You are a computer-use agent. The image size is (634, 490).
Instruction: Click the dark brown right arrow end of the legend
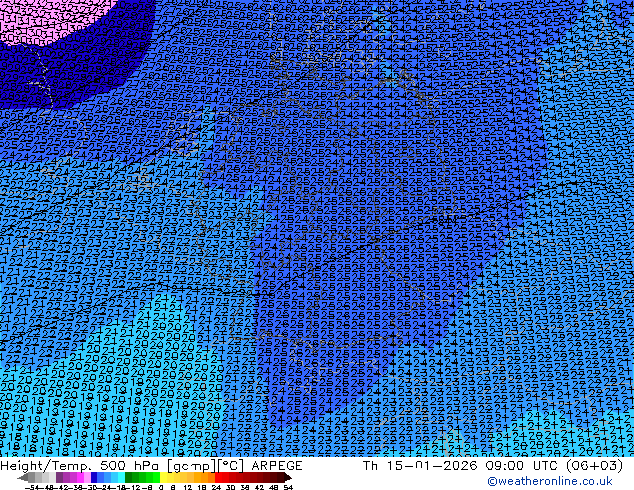pyautogui.click(x=287, y=477)
